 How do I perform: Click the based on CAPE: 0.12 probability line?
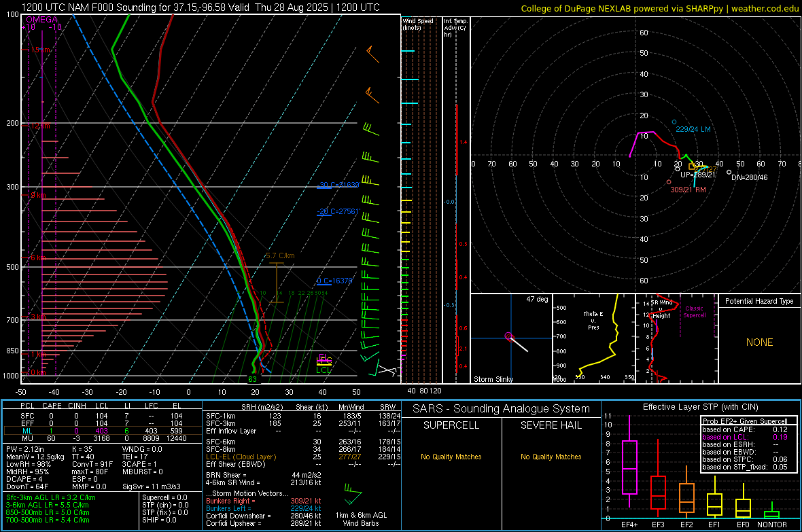pyautogui.click(x=745, y=429)
